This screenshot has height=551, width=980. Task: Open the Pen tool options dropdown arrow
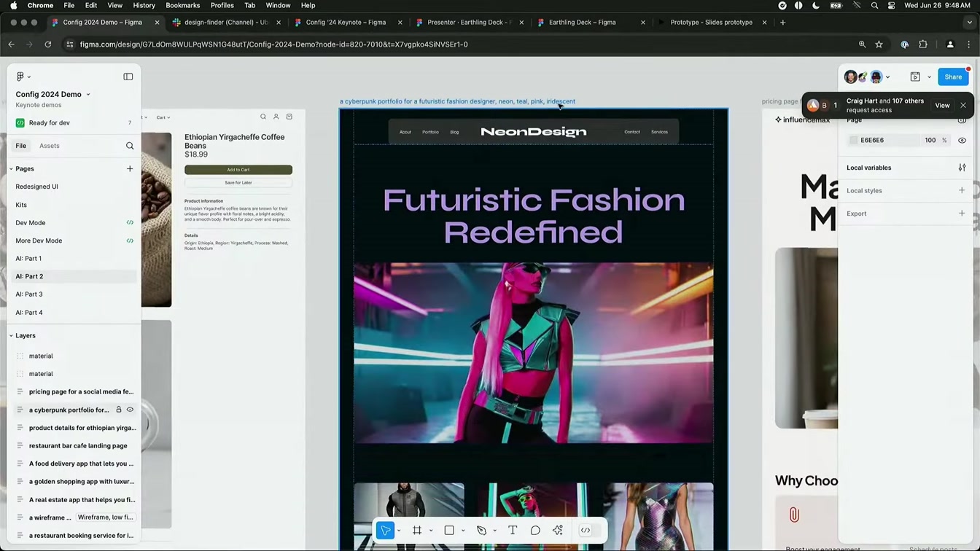pyautogui.click(x=495, y=531)
